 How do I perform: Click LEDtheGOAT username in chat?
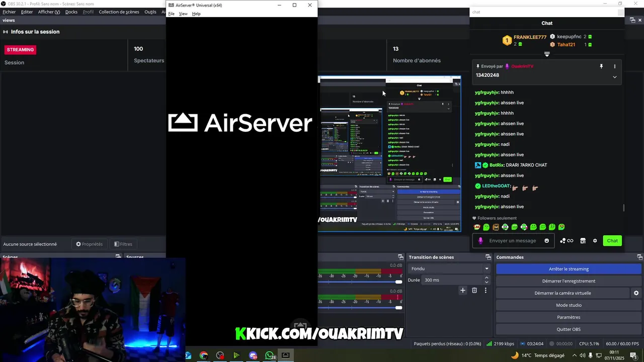coord(496,186)
